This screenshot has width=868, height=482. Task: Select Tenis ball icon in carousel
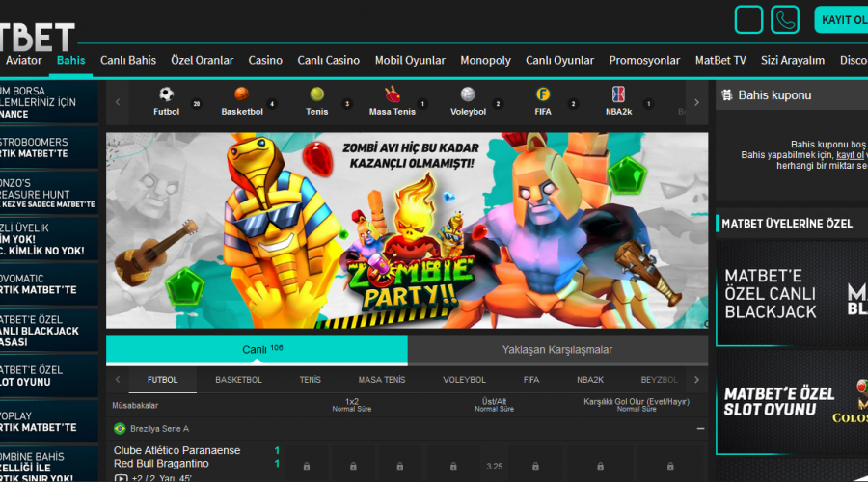tap(316, 94)
